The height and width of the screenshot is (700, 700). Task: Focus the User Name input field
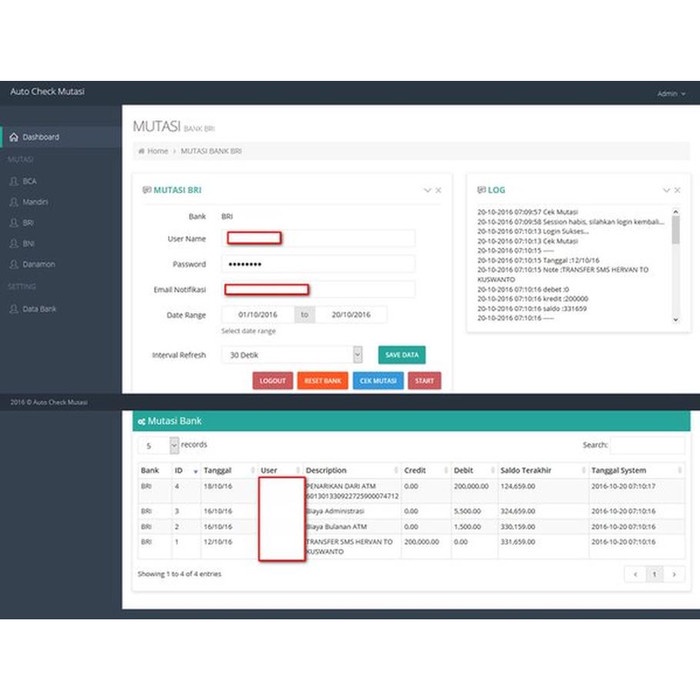[x=318, y=238]
